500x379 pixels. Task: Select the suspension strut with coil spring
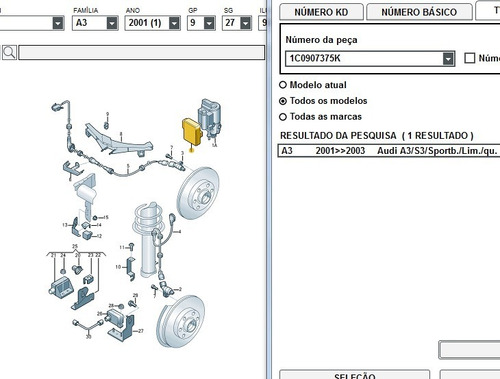(148, 239)
